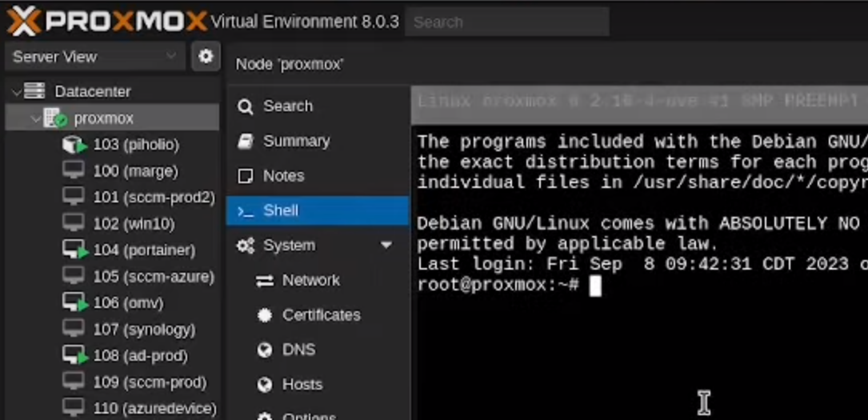The width and height of the screenshot is (868, 420).
Task: Select 105 (sccm-azure) in the tree
Action: pyautogui.click(x=154, y=277)
